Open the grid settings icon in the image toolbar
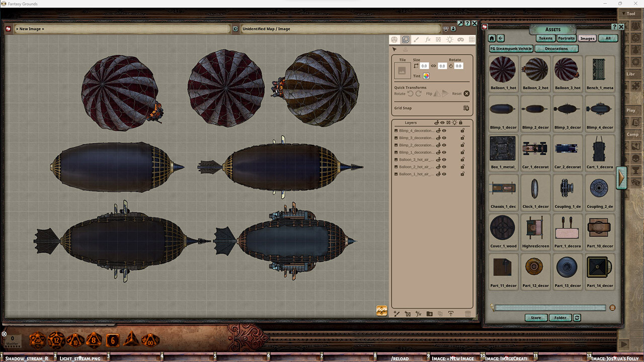644x362 pixels. pos(471,39)
